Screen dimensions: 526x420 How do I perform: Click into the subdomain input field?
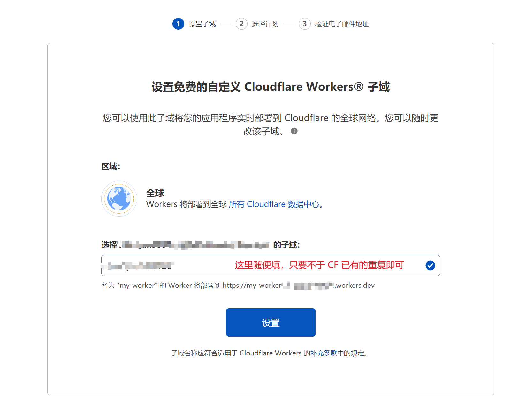[x=271, y=265]
